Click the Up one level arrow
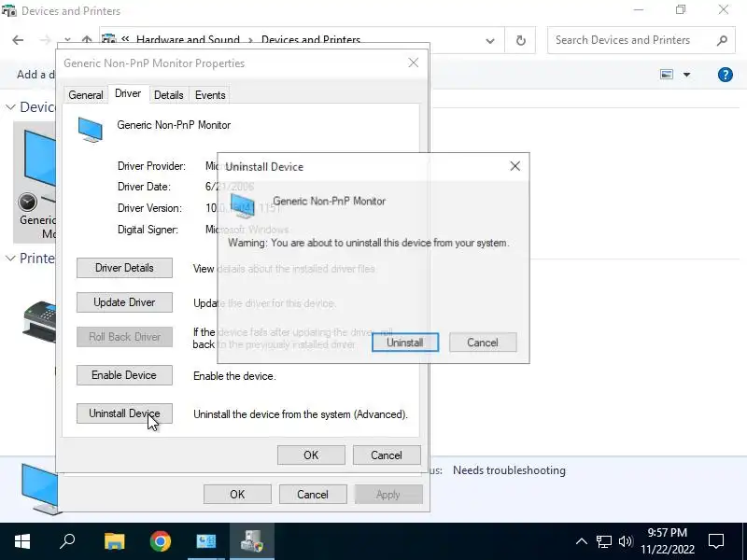Viewport: 747px width, 560px height. [x=87, y=40]
